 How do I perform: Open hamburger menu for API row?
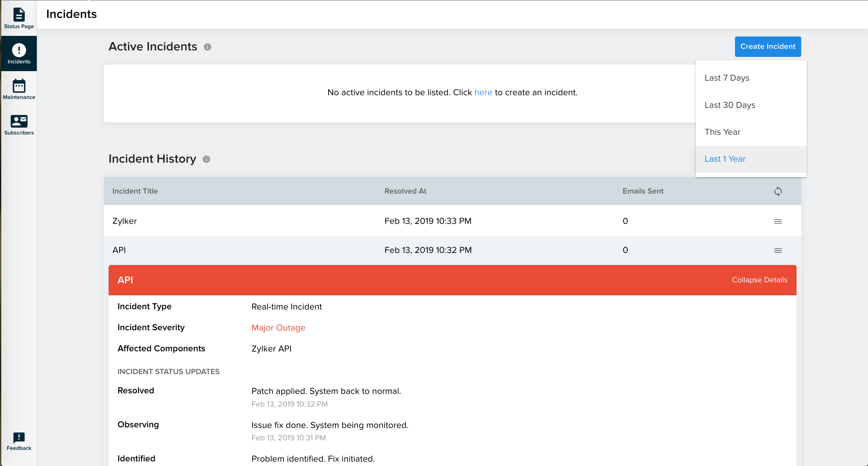pos(778,250)
